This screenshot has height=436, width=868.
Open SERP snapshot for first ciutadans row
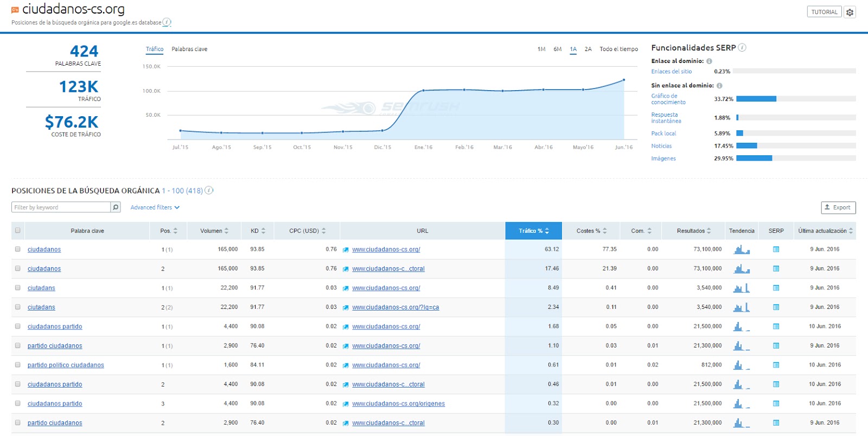(x=776, y=288)
